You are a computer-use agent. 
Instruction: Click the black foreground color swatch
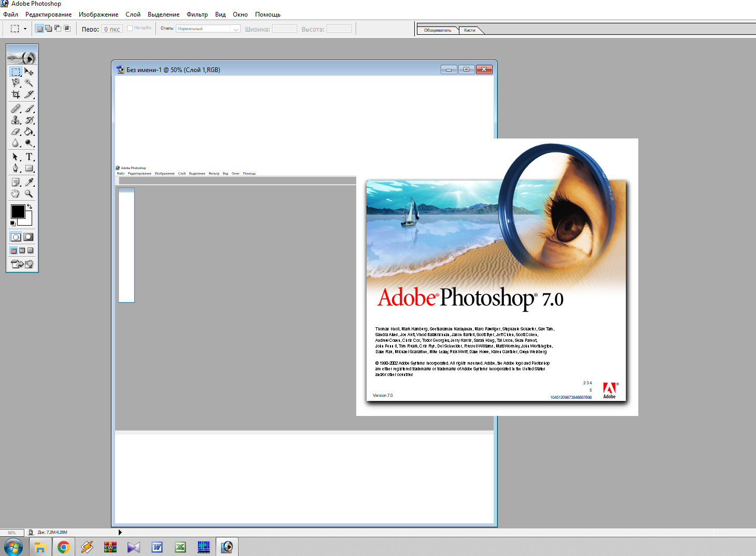[18, 211]
